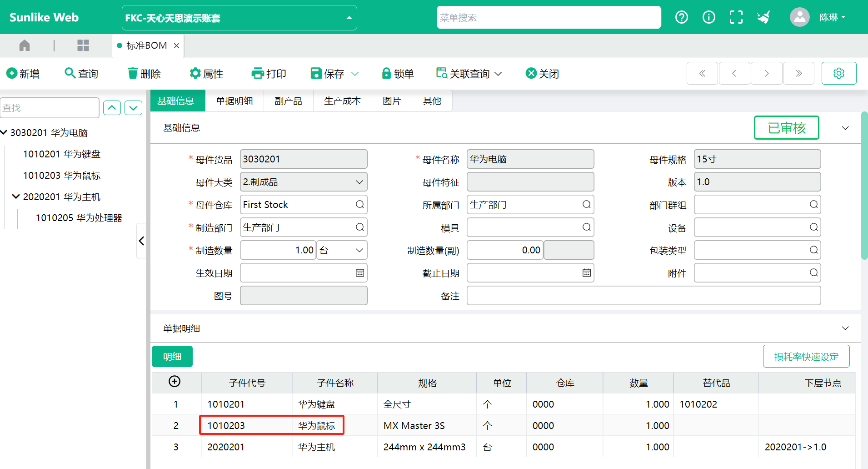
Task: Open 包装类型 lookup search icon
Action: click(x=813, y=250)
